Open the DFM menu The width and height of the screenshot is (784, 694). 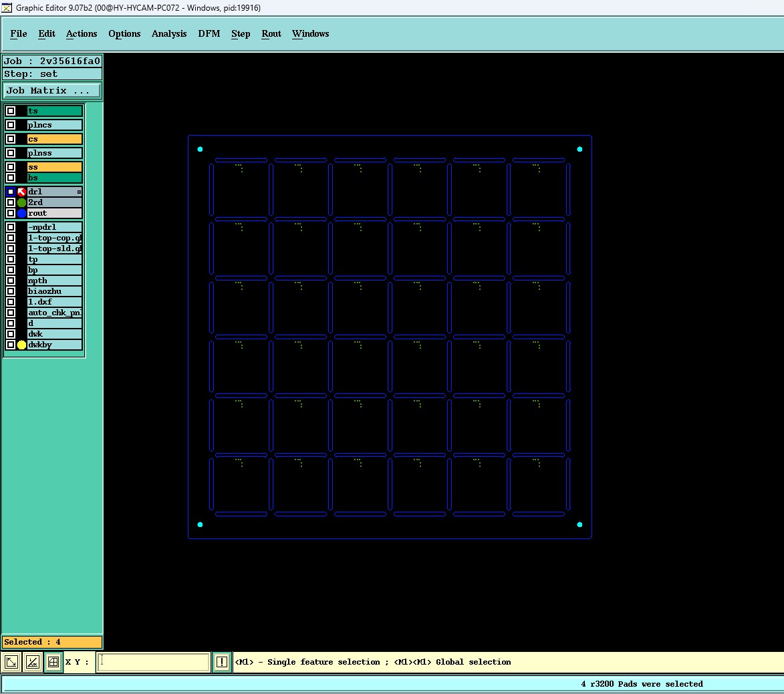209,33
